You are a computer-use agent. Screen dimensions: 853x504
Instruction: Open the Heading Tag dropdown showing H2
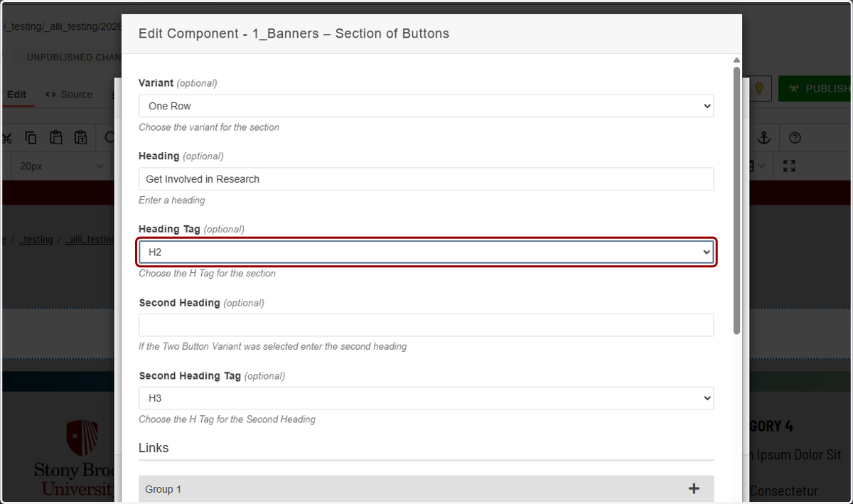coord(426,252)
